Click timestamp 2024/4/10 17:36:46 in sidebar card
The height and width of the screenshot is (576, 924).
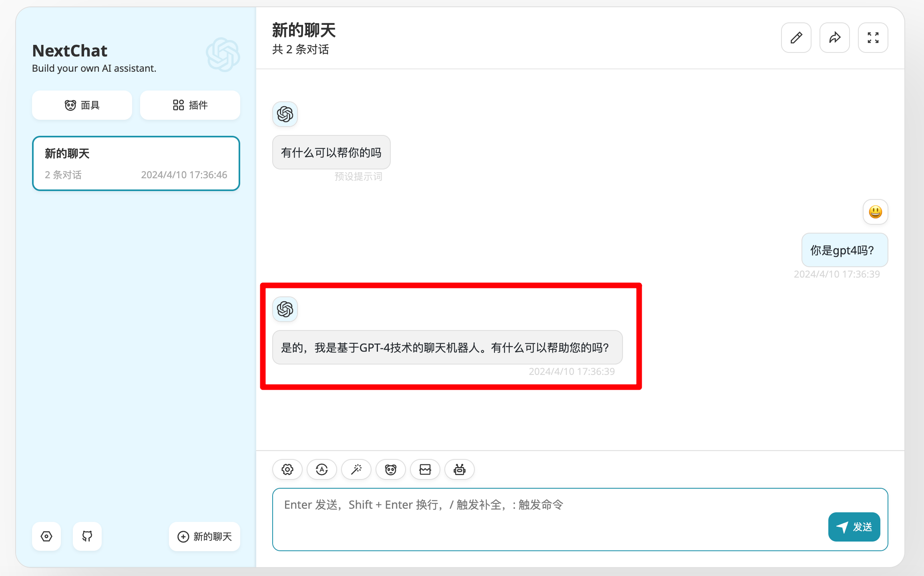(184, 175)
